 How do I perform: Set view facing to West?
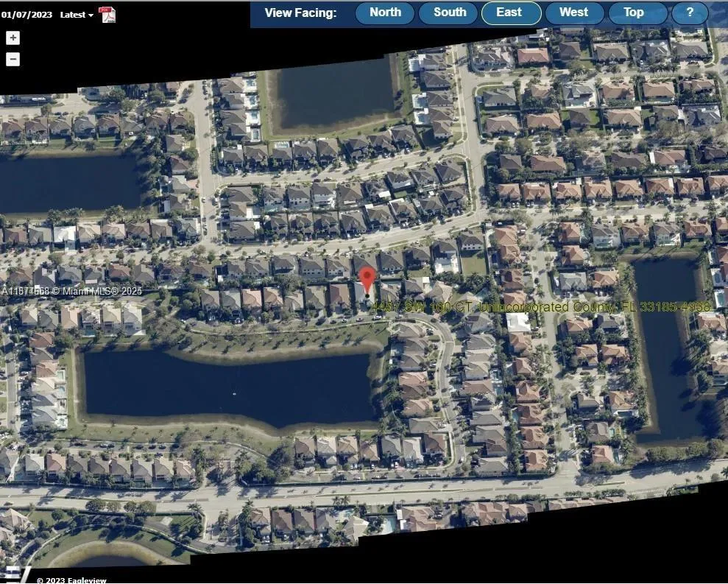coord(574,13)
